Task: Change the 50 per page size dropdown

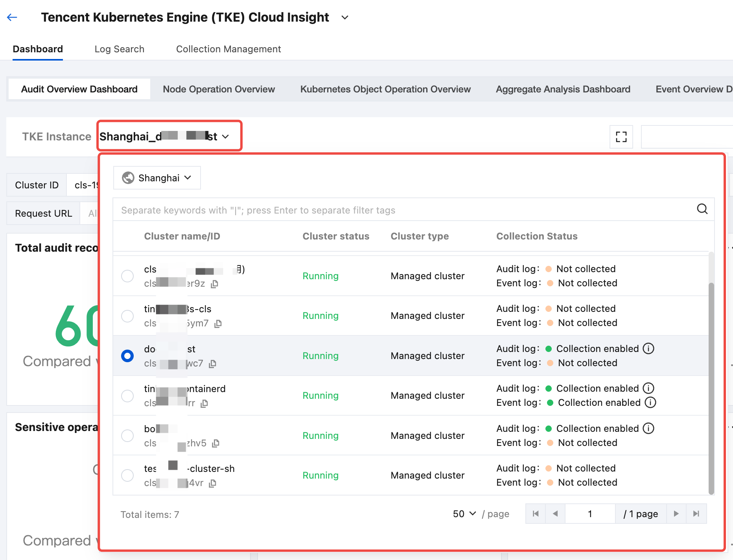Action: tap(464, 514)
